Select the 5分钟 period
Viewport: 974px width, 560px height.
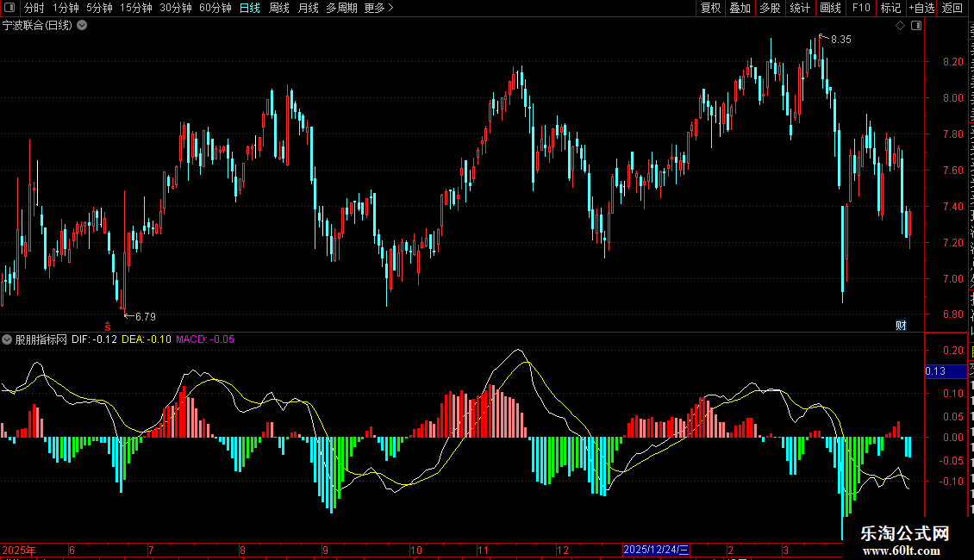click(x=99, y=8)
